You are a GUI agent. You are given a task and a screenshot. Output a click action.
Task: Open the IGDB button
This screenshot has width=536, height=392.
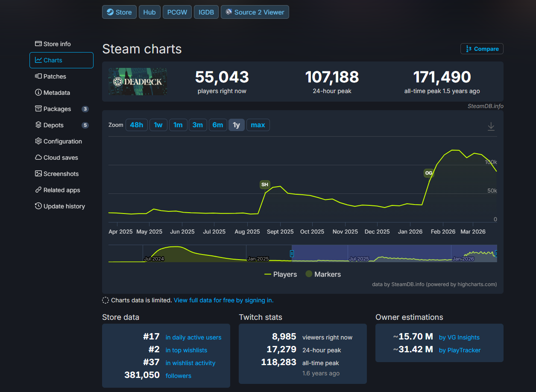point(206,12)
